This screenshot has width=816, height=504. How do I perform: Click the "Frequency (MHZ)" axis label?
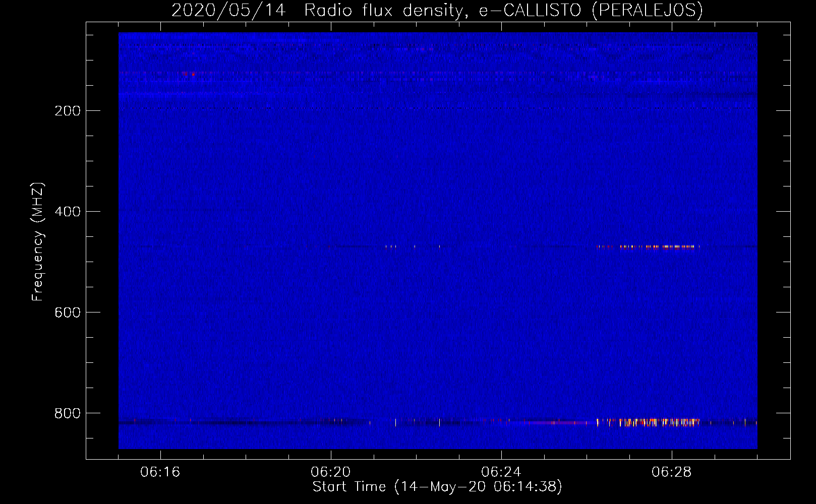click(38, 242)
